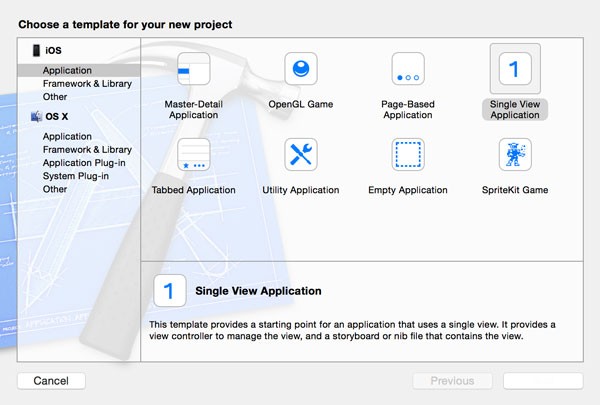Click the template description paragraph text

tap(352, 330)
